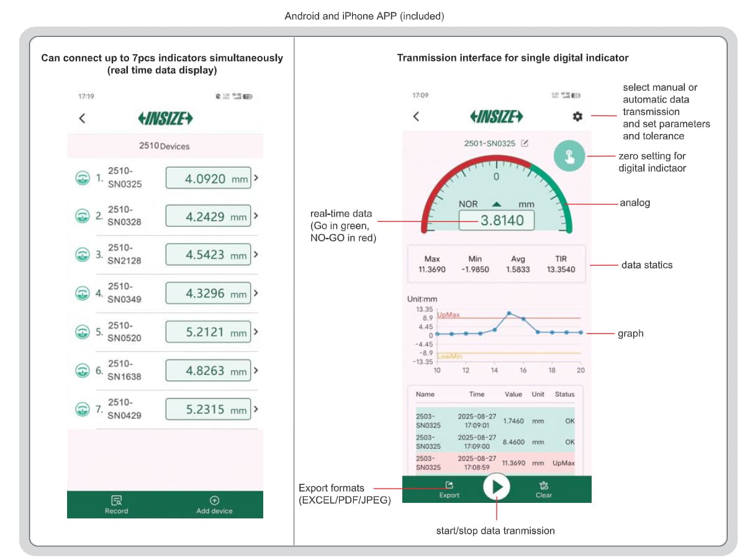Click gauge icon for device 2510-SN0349

click(82, 293)
